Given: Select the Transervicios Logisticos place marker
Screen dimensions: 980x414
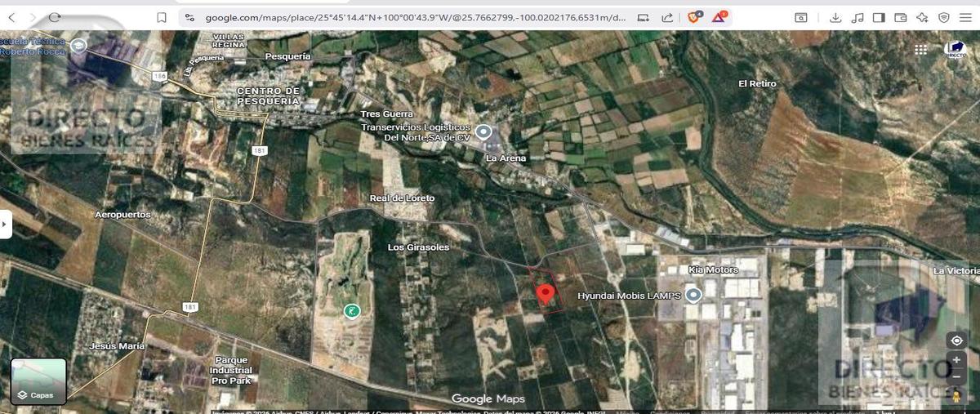Looking at the screenshot, I should pyautogui.click(x=483, y=131).
